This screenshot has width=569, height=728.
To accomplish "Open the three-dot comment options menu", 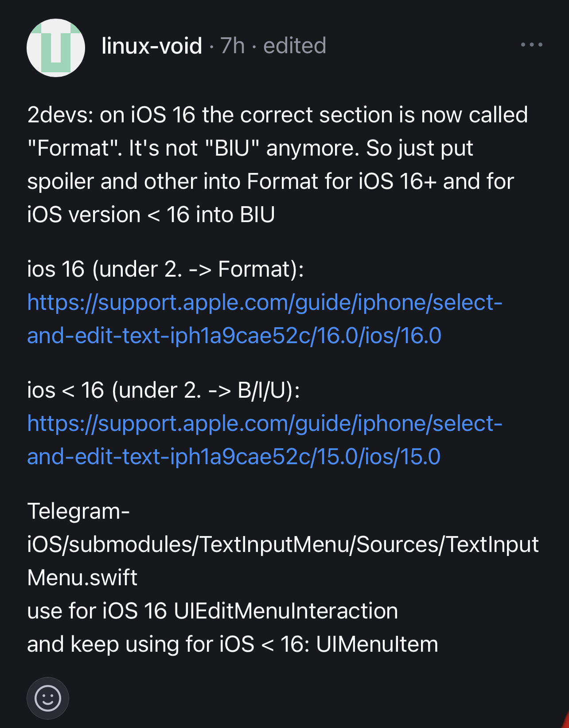I will point(531,45).
